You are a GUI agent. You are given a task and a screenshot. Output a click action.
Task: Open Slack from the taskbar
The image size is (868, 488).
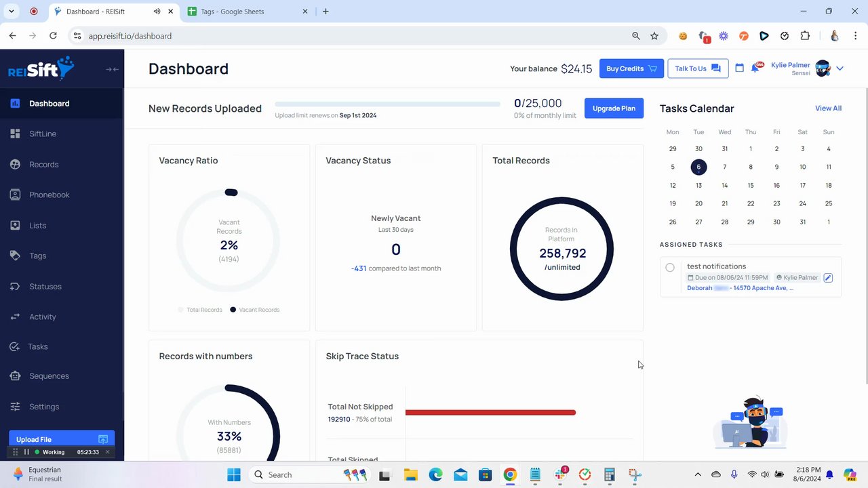[560, 474]
